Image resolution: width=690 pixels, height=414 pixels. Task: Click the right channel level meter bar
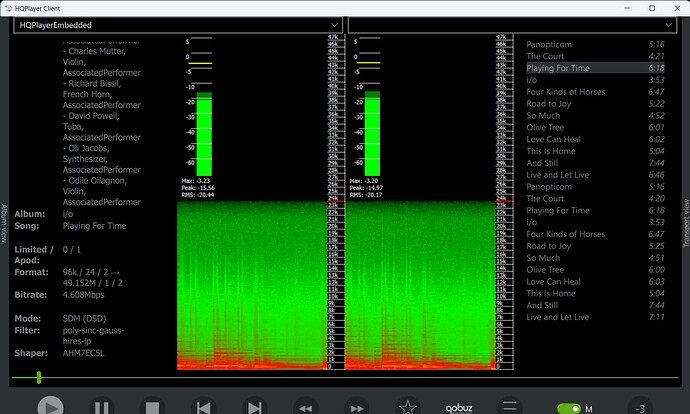click(x=372, y=134)
